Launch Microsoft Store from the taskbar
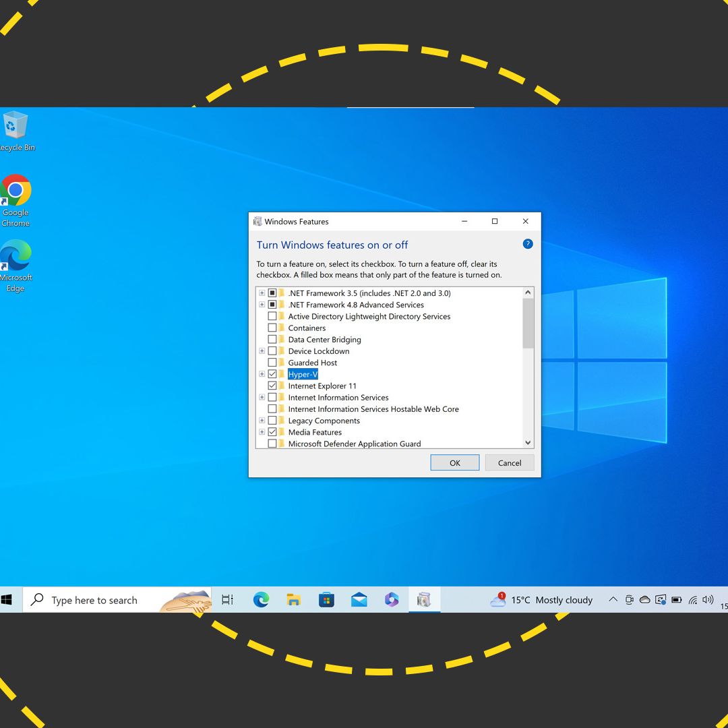The image size is (728, 728). click(x=326, y=599)
